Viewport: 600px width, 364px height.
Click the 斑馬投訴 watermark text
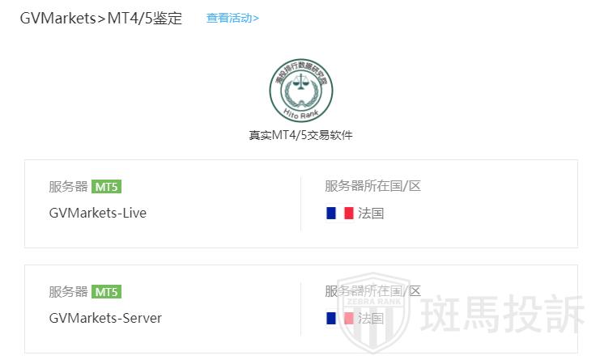pyautogui.click(x=502, y=314)
